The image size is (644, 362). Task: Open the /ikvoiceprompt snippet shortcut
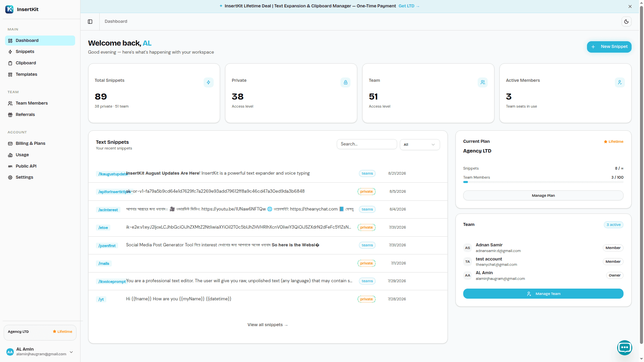pos(111,282)
